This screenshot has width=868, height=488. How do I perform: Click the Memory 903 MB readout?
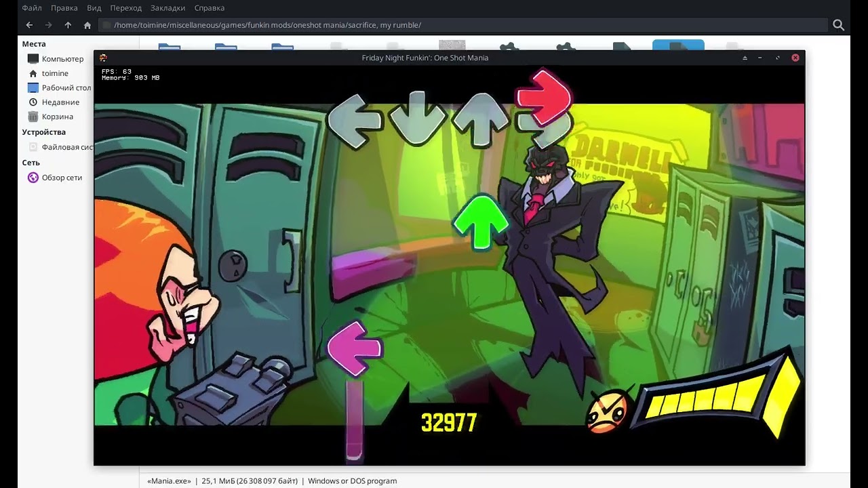(x=131, y=78)
